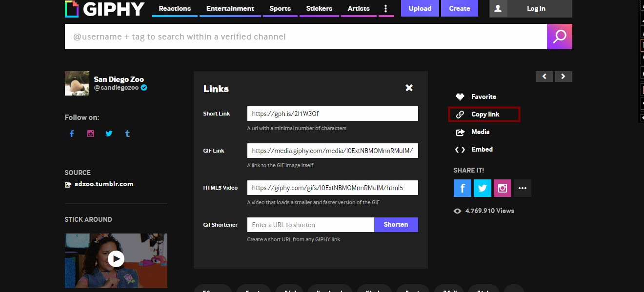Focus the GIPHY search field
The height and width of the screenshot is (292, 644).
coord(306,37)
